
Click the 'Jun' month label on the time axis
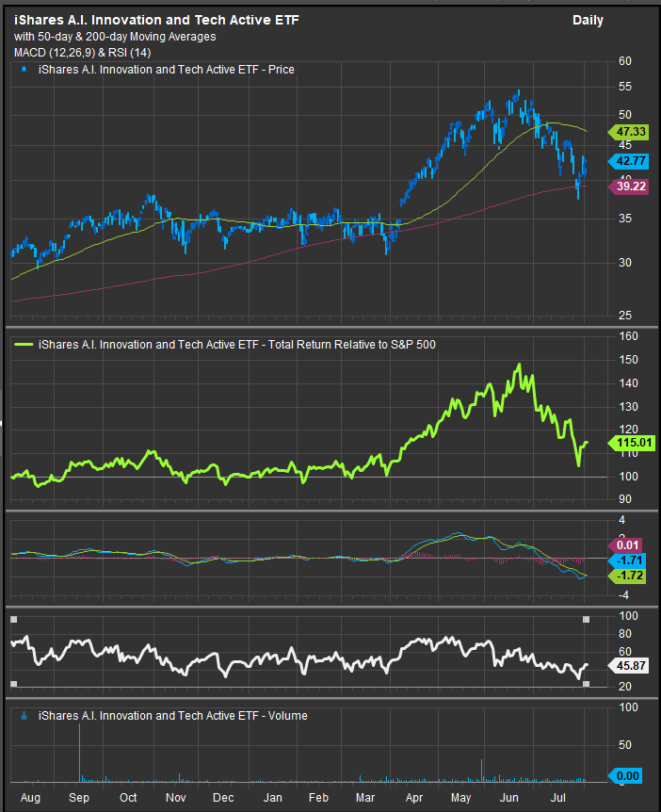[x=508, y=797]
